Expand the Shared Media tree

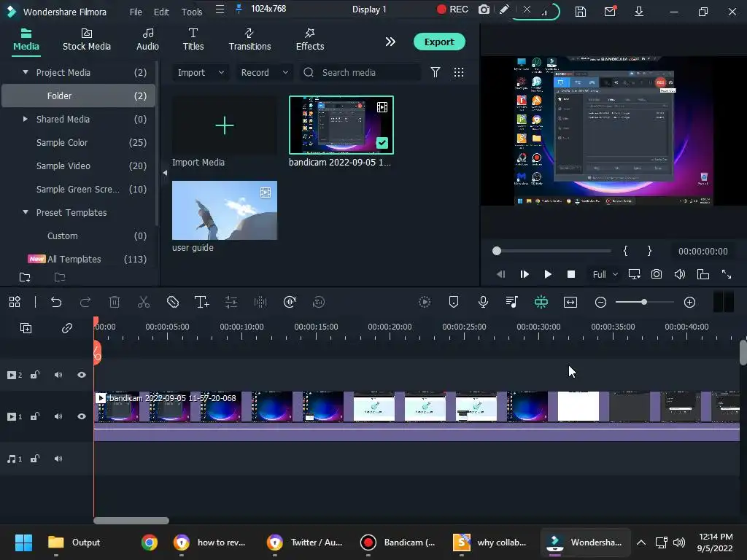(26, 119)
